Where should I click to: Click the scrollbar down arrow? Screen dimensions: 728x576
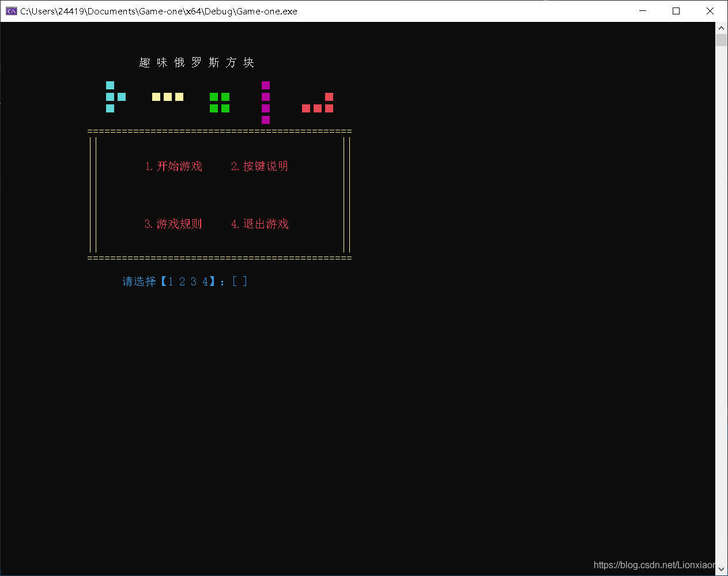[x=722, y=569]
